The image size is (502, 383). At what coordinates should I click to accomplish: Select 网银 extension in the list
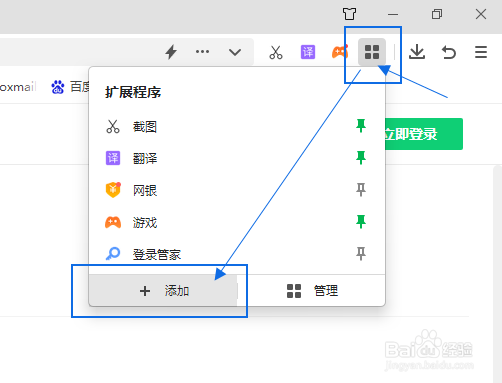coord(237,190)
